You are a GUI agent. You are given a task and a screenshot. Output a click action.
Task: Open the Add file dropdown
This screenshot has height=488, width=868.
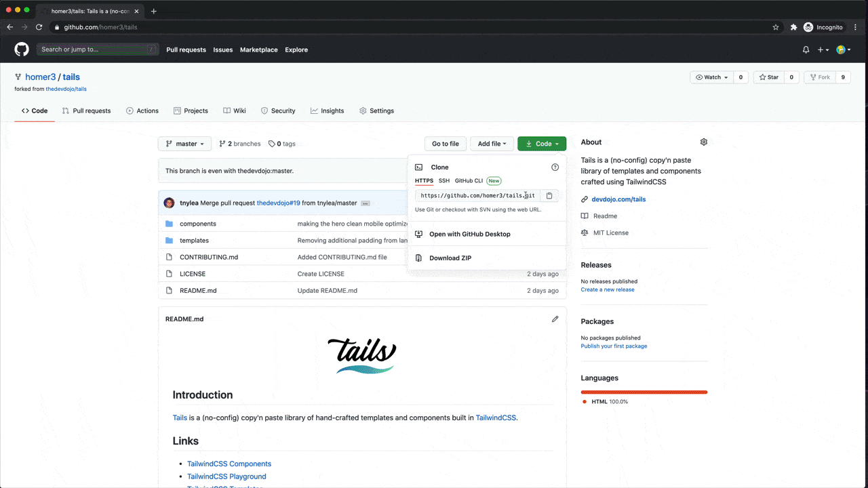[x=492, y=144]
